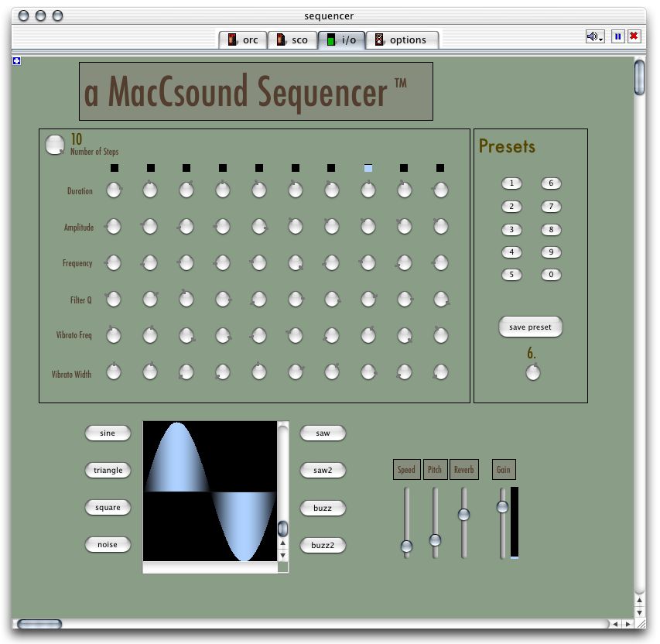Click the Vibrato Width knob for step one
Screen dimensions: 660x644
click(x=114, y=372)
